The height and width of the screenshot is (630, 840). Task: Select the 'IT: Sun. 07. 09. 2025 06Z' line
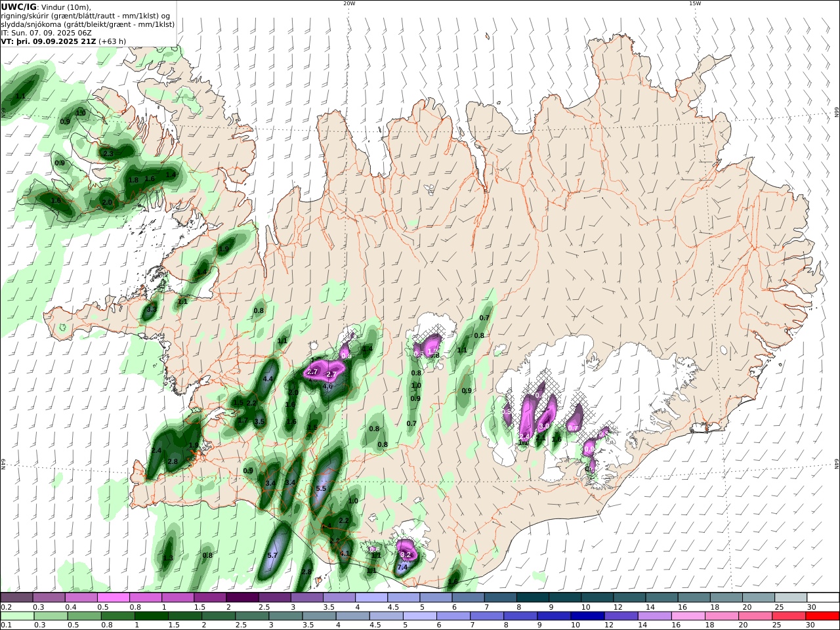47,32
